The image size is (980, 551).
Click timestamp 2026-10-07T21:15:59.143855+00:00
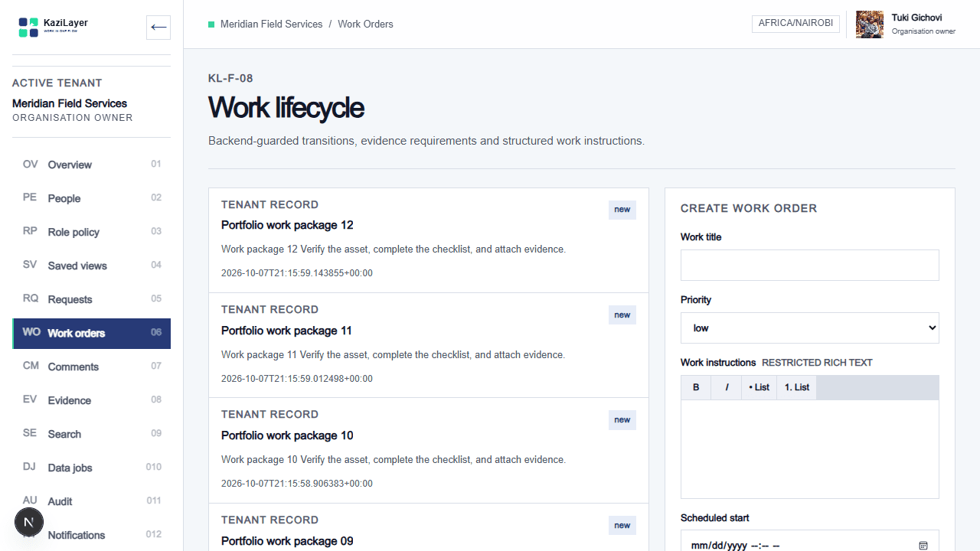(297, 273)
